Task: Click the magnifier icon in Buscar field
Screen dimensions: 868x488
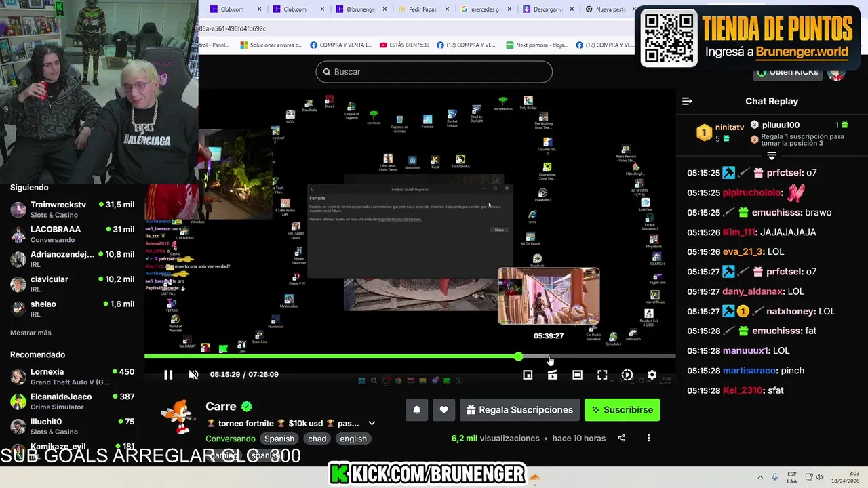Action: tap(327, 72)
